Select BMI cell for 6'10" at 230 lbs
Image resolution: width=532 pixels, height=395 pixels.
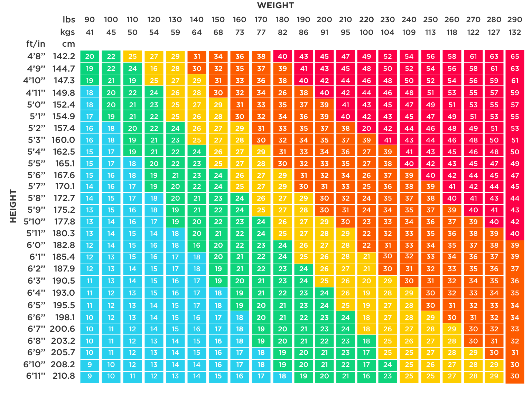(x=388, y=365)
